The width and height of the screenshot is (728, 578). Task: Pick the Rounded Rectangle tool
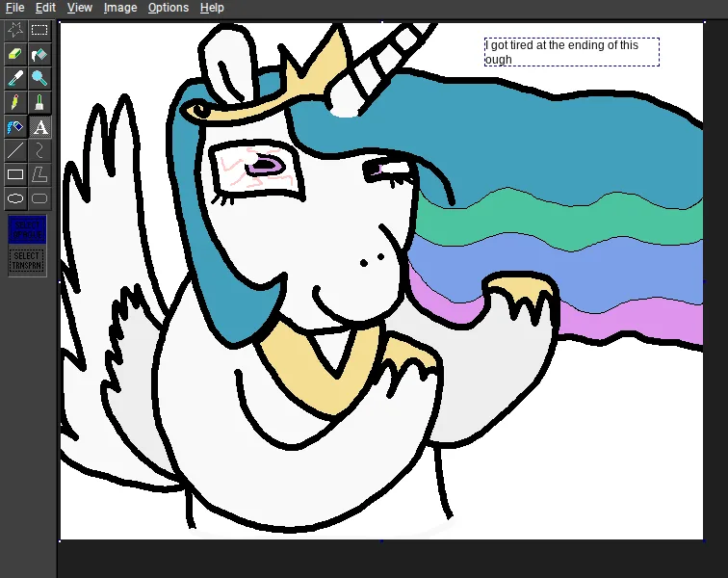click(x=39, y=198)
